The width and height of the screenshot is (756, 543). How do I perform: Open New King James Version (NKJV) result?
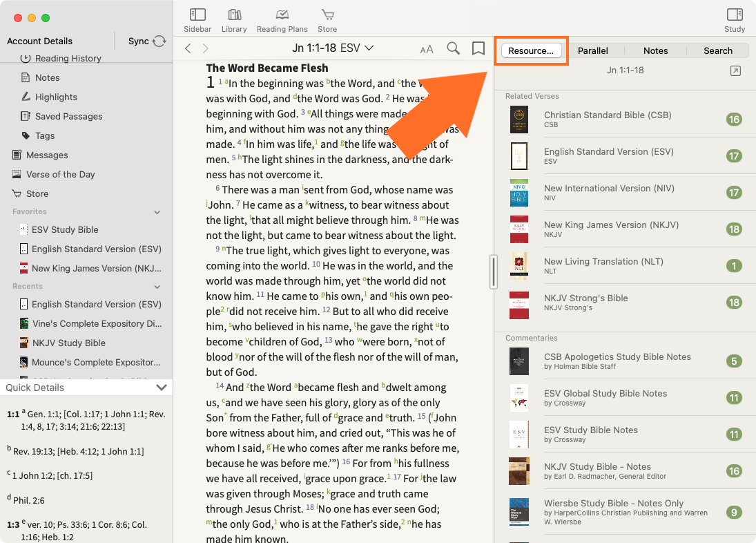[626, 229]
